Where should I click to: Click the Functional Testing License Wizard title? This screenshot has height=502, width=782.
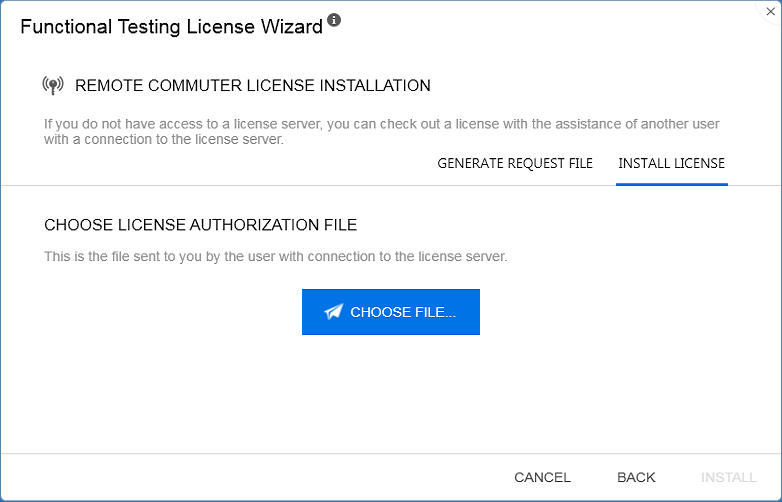[x=171, y=27]
